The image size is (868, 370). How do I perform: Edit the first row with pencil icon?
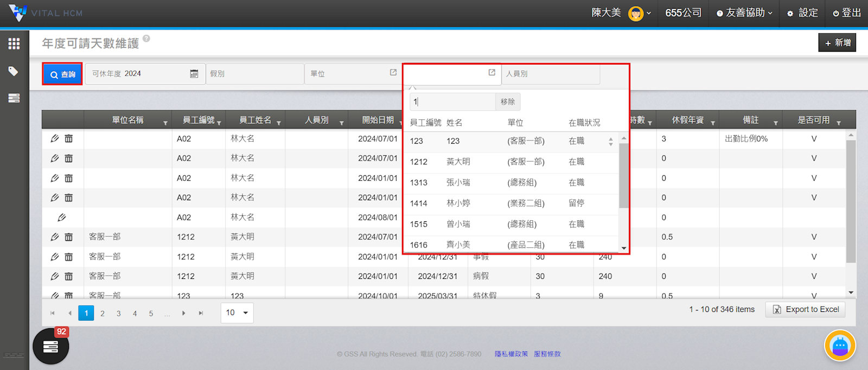[x=55, y=139]
